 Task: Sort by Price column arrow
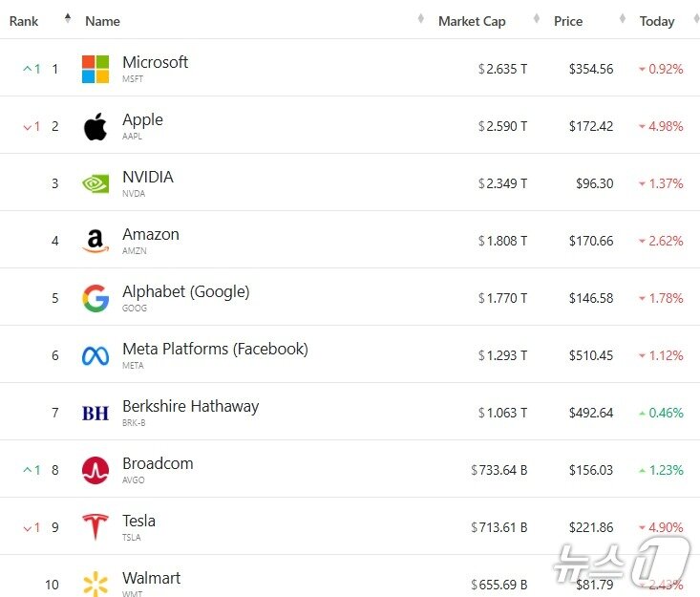[x=623, y=19]
